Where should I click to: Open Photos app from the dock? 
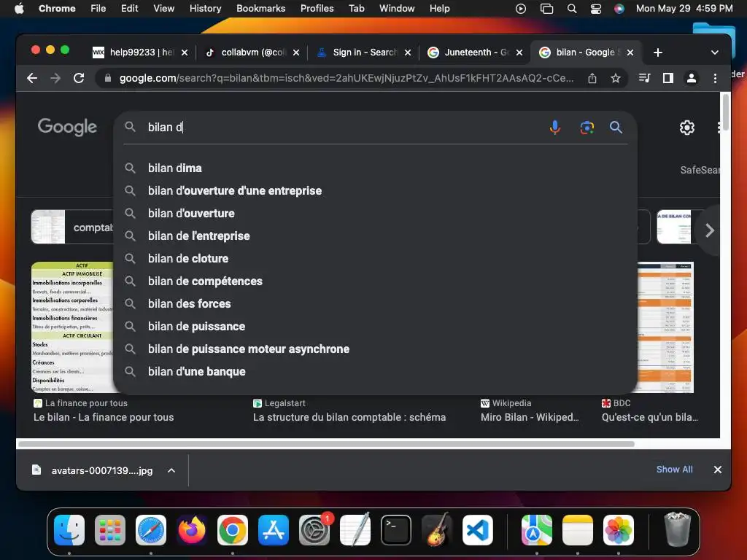[x=619, y=530]
